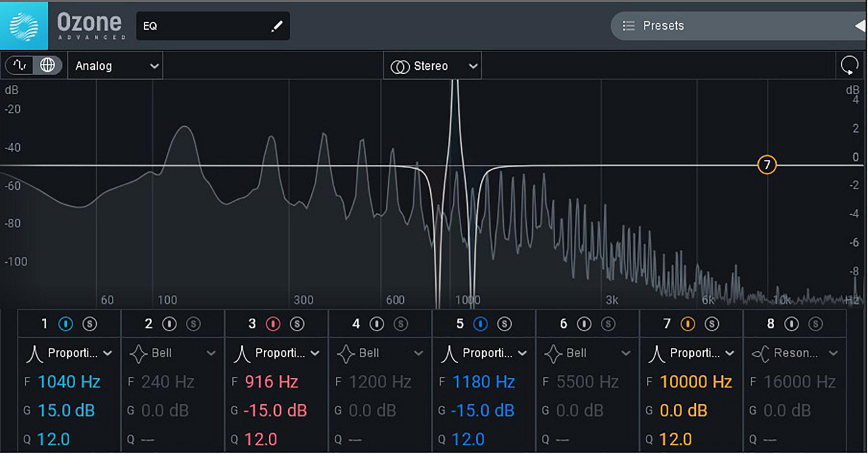The width and height of the screenshot is (868, 454).
Task: Click band 6 gain value 0.0 dB
Action: pos(579,411)
